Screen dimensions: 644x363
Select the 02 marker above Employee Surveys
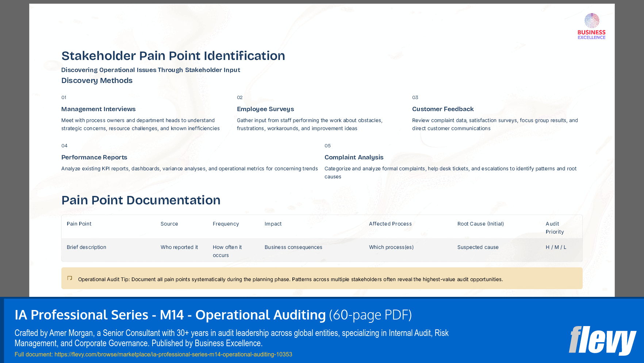pyautogui.click(x=239, y=98)
